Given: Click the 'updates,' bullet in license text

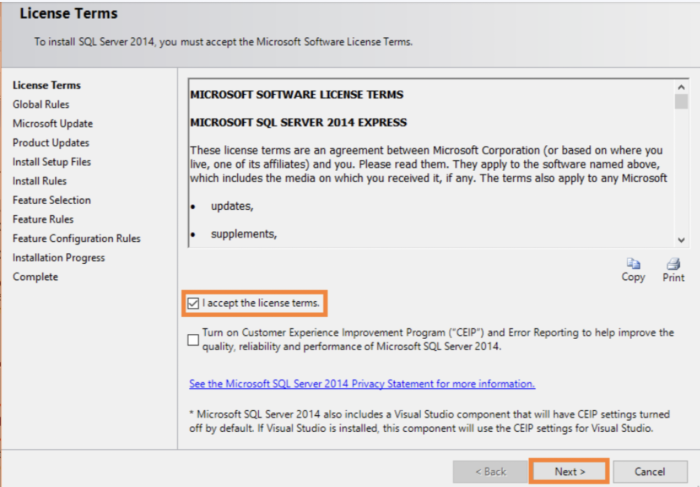Looking at the screenshot, I should [x=232, y=206].
